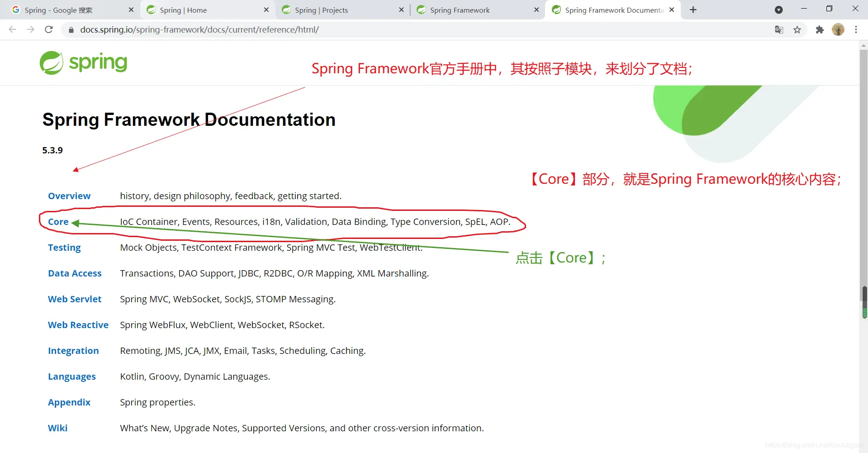View site security lock info
Viewport: 868px width, 453px height.
71,30
